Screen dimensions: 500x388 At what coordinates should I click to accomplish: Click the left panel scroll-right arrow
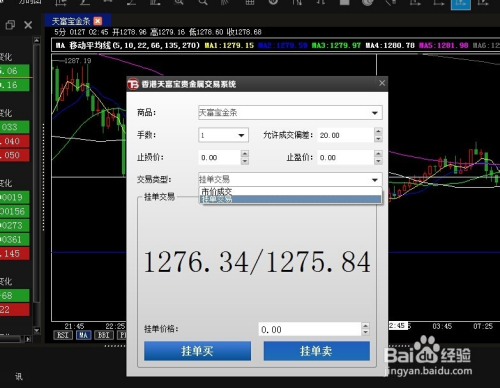28,339
